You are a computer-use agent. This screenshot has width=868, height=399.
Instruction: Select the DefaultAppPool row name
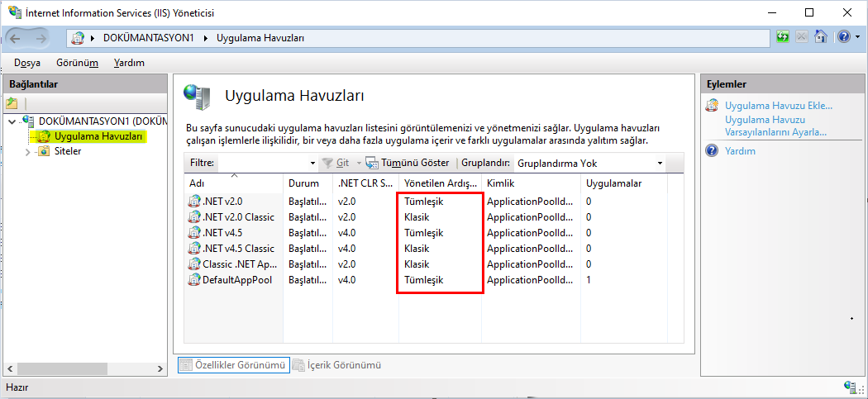pyautogui.click(x=237, y=280)
